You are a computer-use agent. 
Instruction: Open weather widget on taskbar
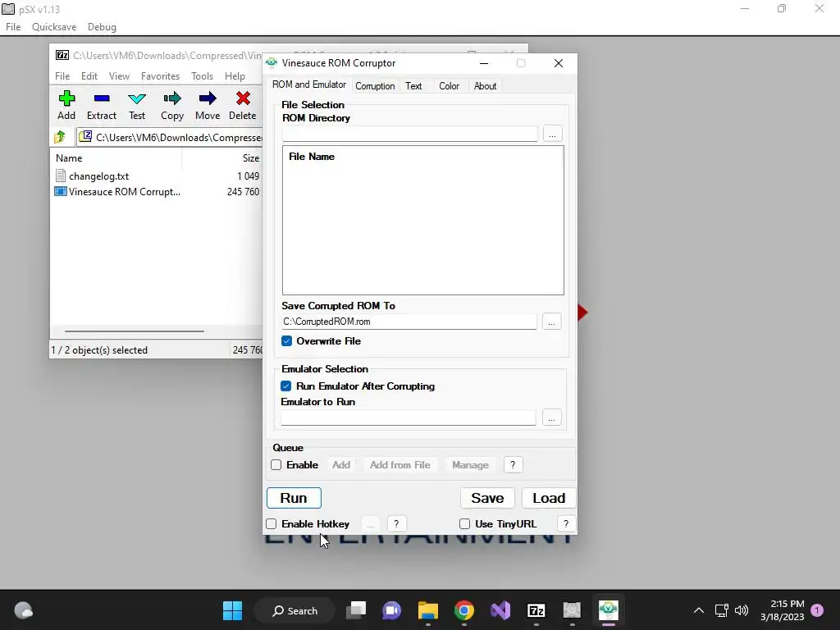coord(23,610)
